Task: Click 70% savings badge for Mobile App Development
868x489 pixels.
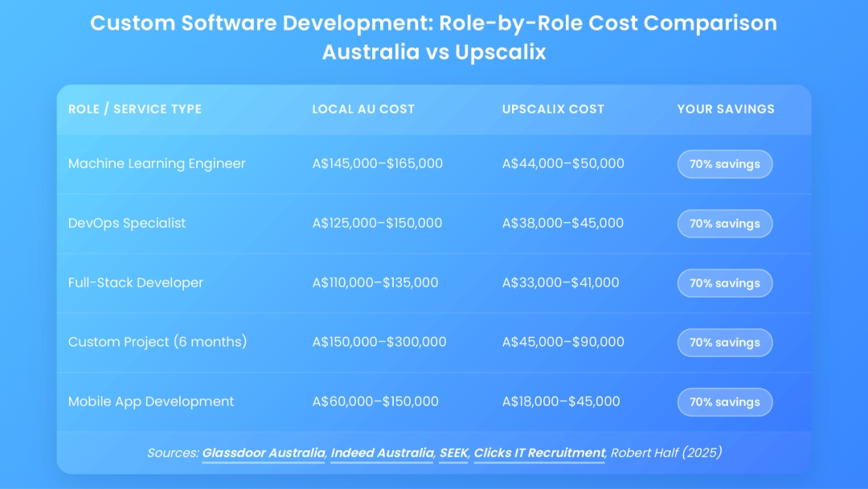Action: coord(724,402)
